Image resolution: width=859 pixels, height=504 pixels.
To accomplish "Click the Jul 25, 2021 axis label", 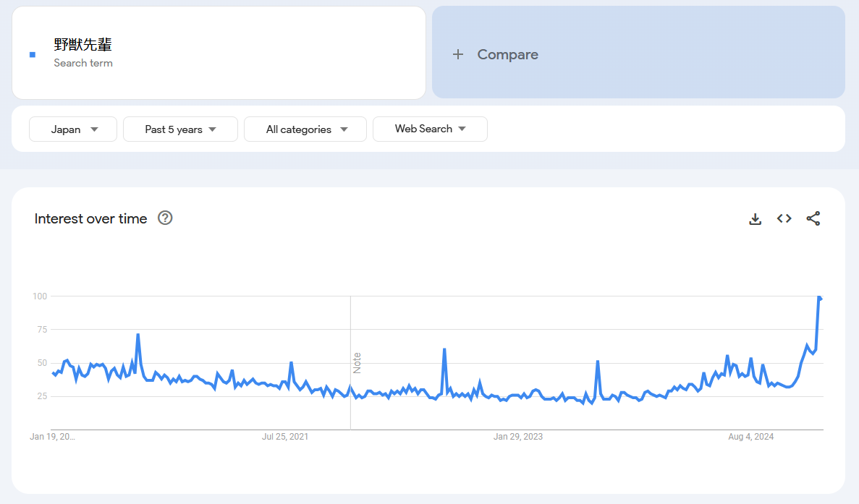I will tap(284, 437).
